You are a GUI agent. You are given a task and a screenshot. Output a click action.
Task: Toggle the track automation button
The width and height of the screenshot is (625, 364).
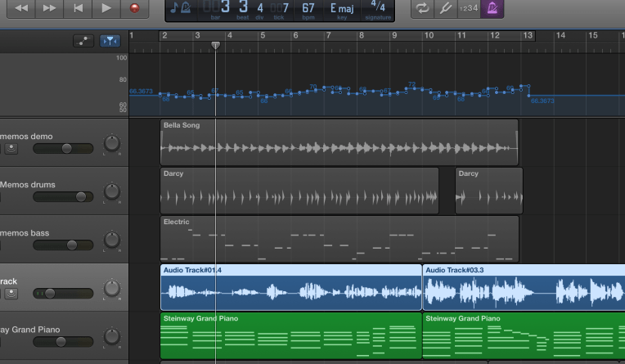coord(83,40)
